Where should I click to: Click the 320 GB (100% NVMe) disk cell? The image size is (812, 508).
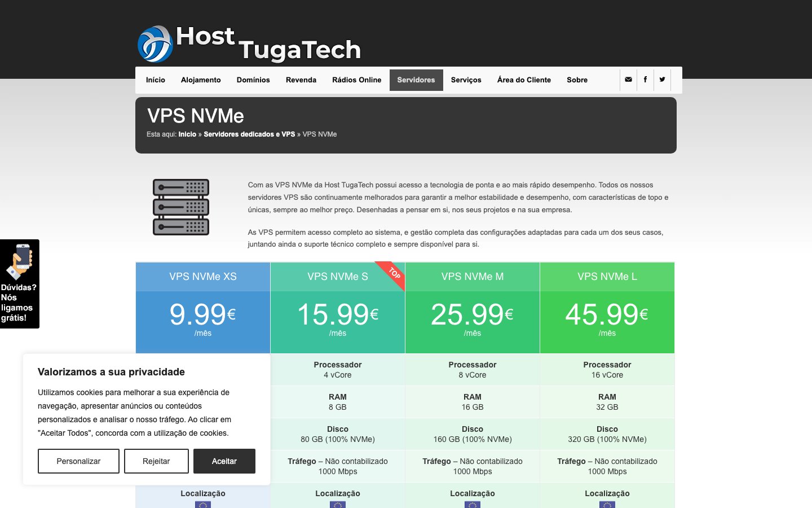click(607, 434)
